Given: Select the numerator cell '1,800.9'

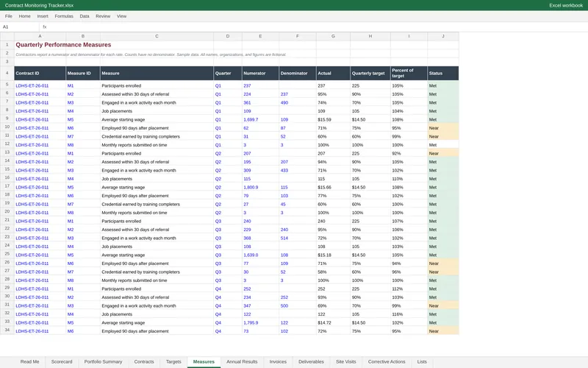Looking at the screenshot, I should pyautogui.click(x=260, y=187).
